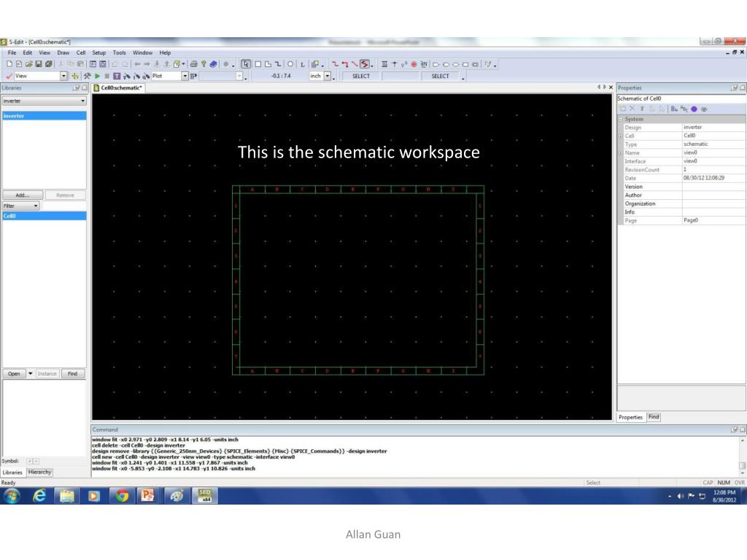This screenshot has width=747, height=560.
Task: Expand the Cell property row
Action: point(621,136)
